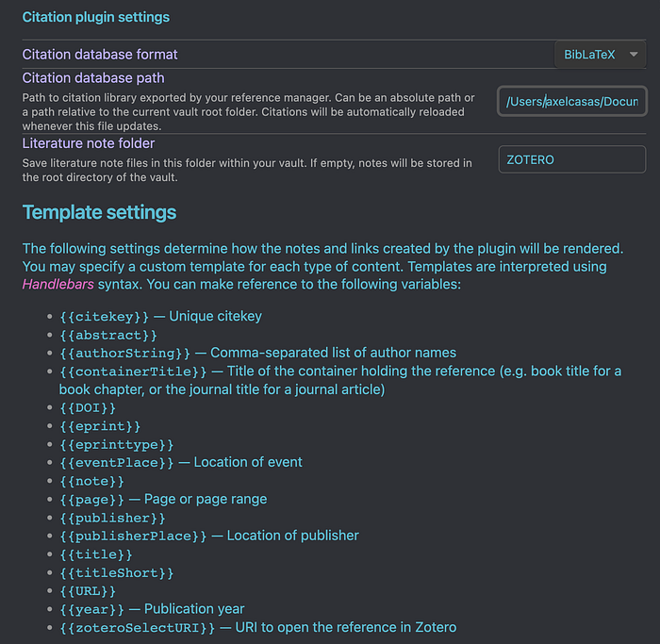
Task: Open the Citation database format dropdown
Action: (600, 55)
